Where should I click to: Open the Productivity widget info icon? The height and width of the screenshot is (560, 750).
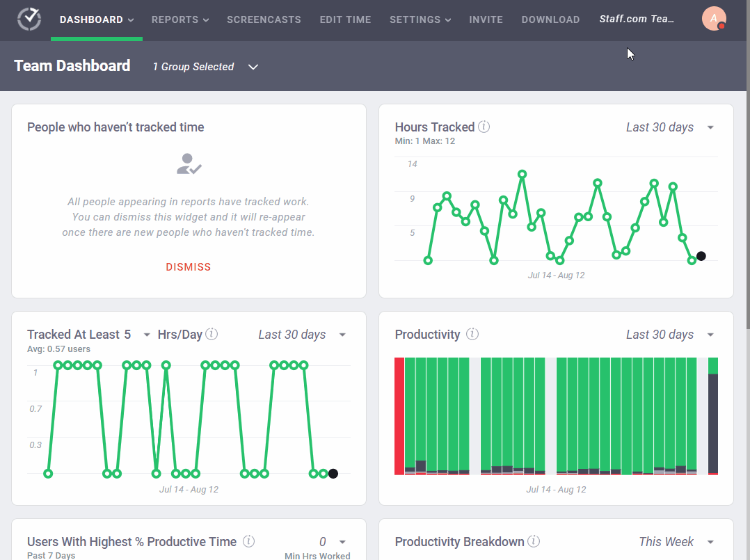click(x=472, y=334)
